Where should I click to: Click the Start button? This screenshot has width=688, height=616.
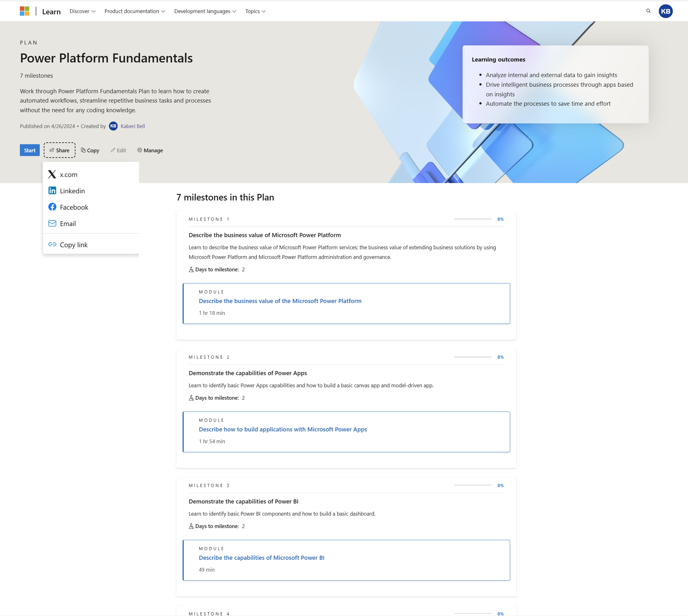(30, 150)
